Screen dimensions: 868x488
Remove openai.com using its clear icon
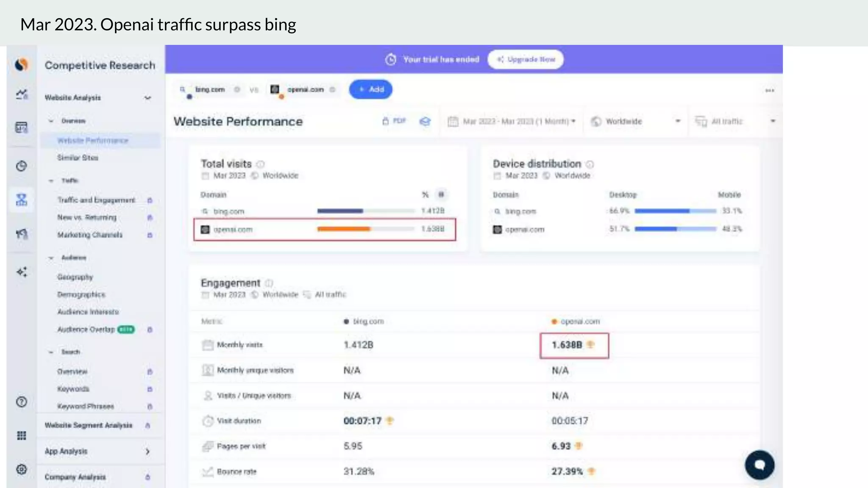tap(332, 89)
